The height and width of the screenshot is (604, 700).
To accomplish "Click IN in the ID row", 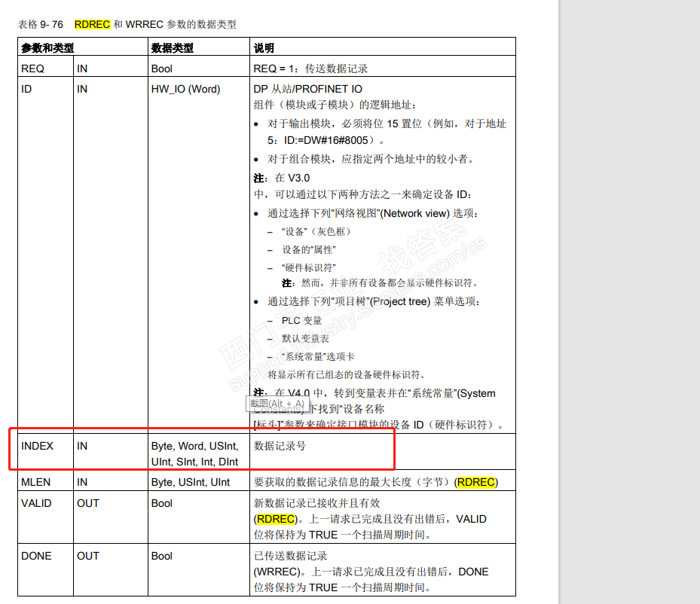I will 82,89.
